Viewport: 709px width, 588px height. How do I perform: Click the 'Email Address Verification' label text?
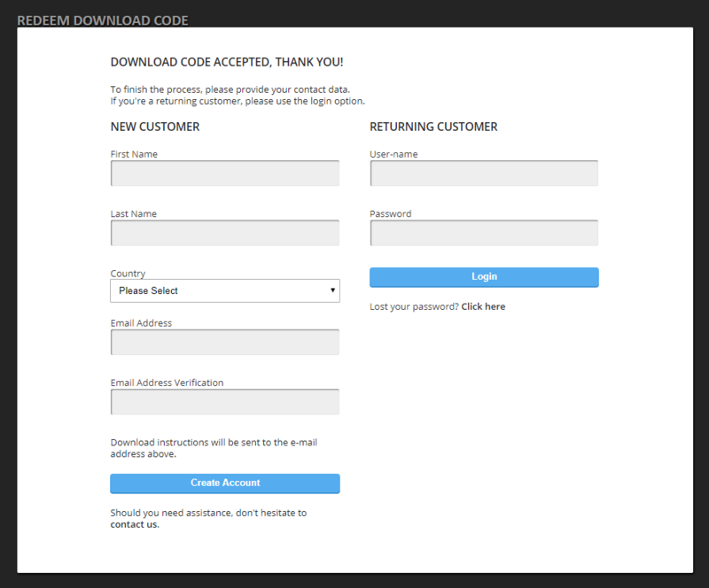167,383
